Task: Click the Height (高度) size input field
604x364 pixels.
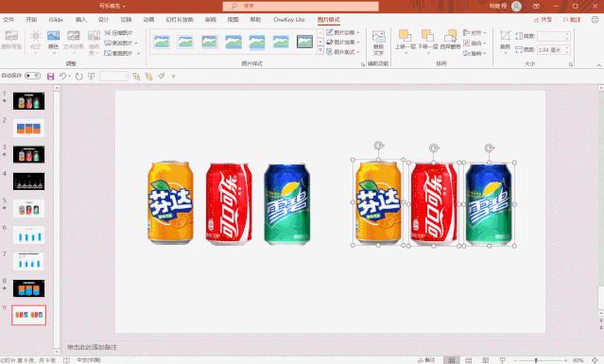Action: (553, 36)
